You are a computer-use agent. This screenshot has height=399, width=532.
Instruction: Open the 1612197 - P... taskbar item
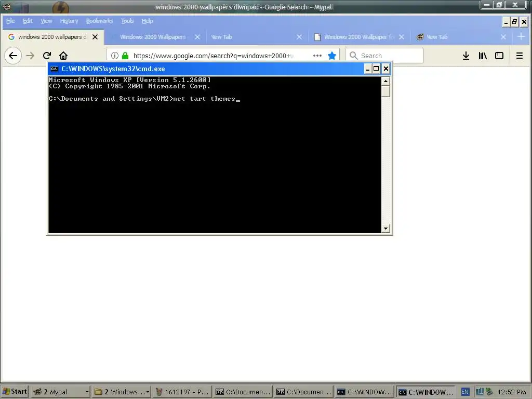pyautogui.click(x=182, y=392)
